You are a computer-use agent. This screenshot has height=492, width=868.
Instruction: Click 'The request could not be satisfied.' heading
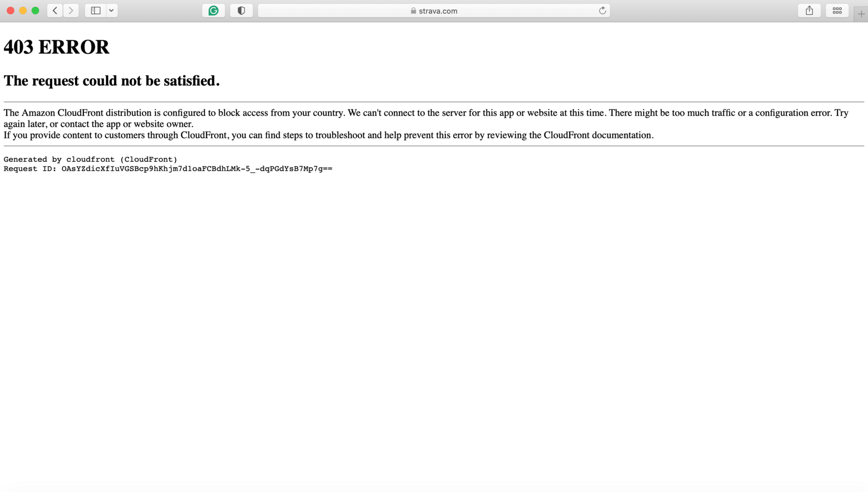point(112,81)
